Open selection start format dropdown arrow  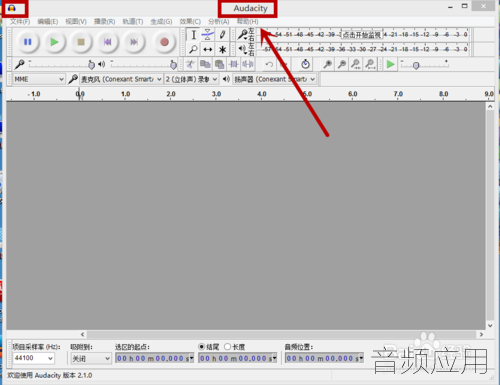point(191,358)
